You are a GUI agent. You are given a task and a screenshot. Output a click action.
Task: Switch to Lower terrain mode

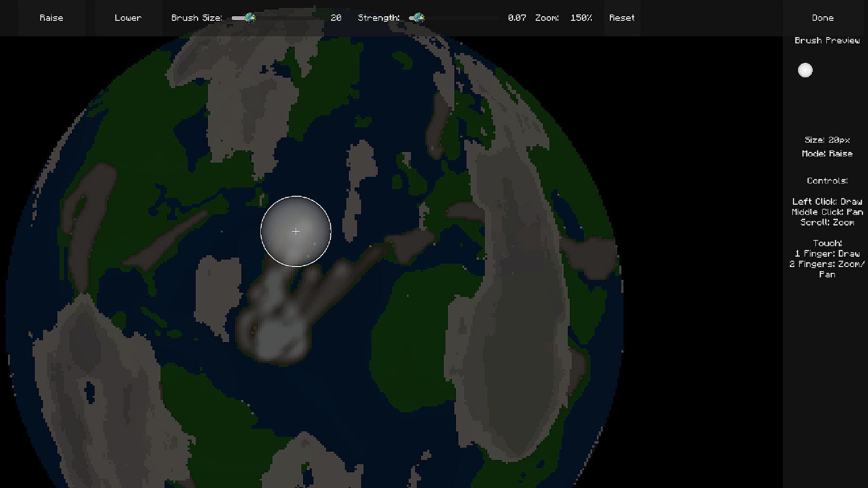pos(128,18)
